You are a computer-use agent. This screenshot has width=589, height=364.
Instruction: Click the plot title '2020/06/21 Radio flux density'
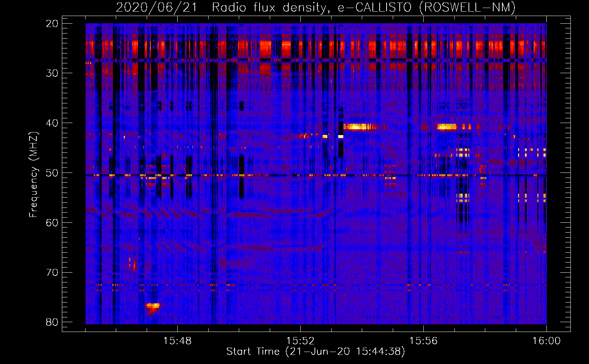pyautogui.click(x=315, y=7)
